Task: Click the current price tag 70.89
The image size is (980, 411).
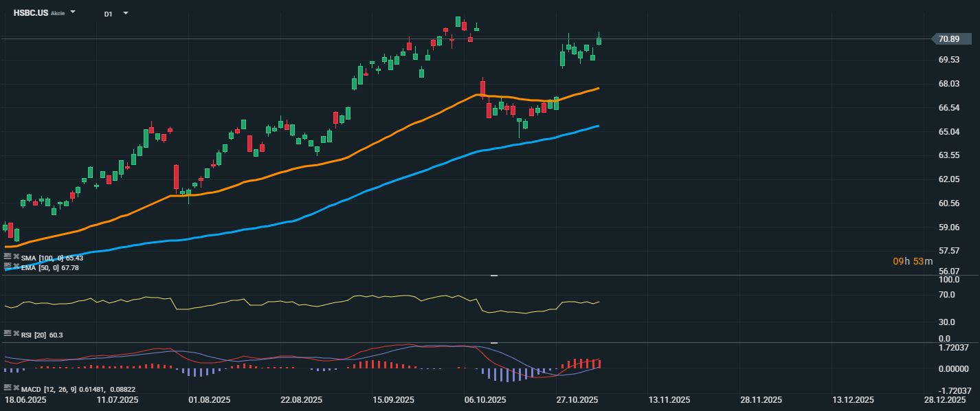Action: tap(949, 38)
